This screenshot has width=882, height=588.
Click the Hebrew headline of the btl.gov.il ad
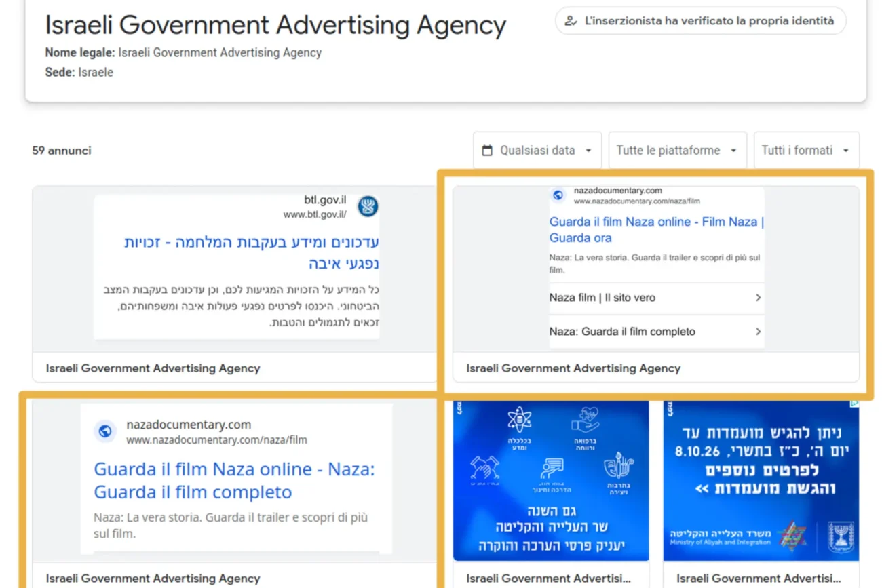pyautogui.click(x=252, y=253)
